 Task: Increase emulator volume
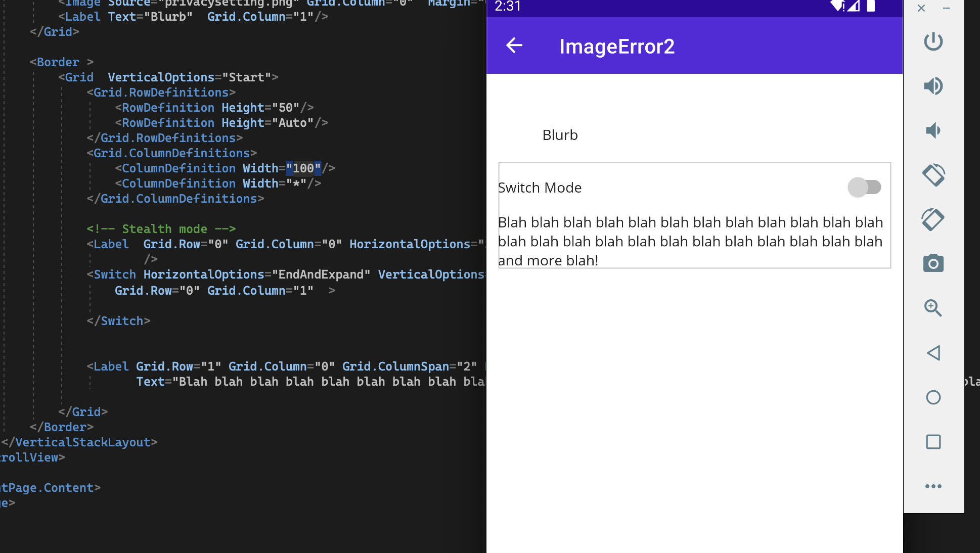[x=933, y=85]
